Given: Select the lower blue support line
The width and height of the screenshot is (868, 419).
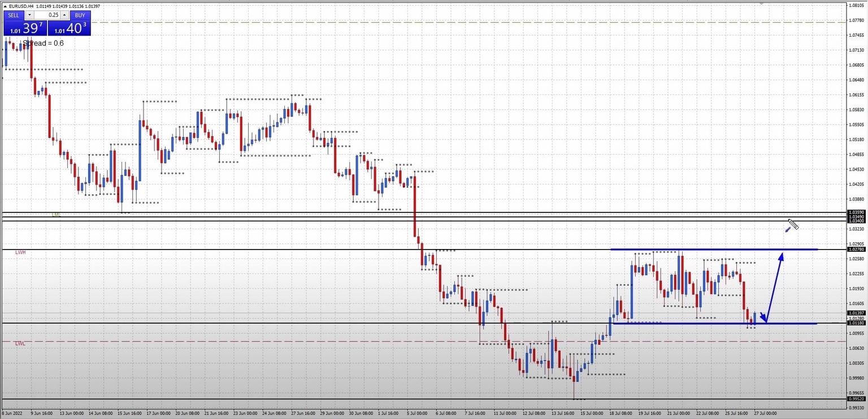Looking at the screenshot, I should click(706, 323).
